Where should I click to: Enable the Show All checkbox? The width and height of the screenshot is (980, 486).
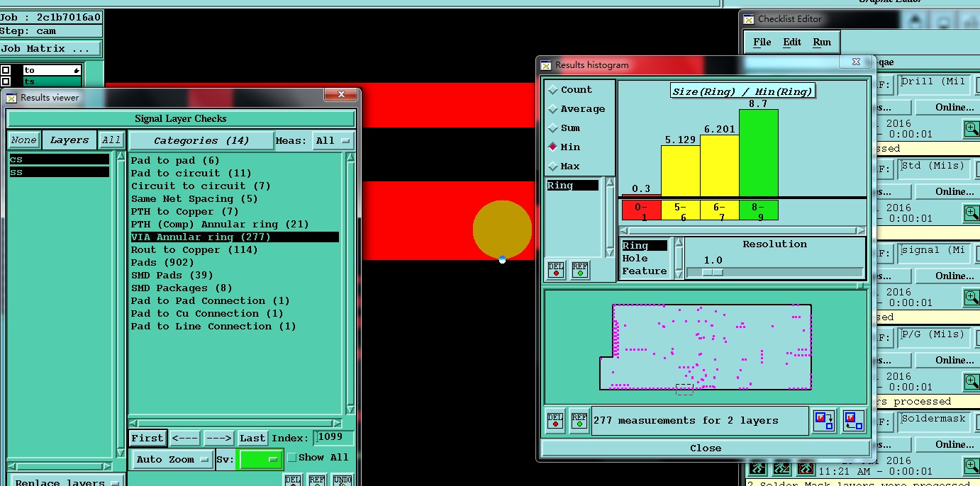(291, 458)
